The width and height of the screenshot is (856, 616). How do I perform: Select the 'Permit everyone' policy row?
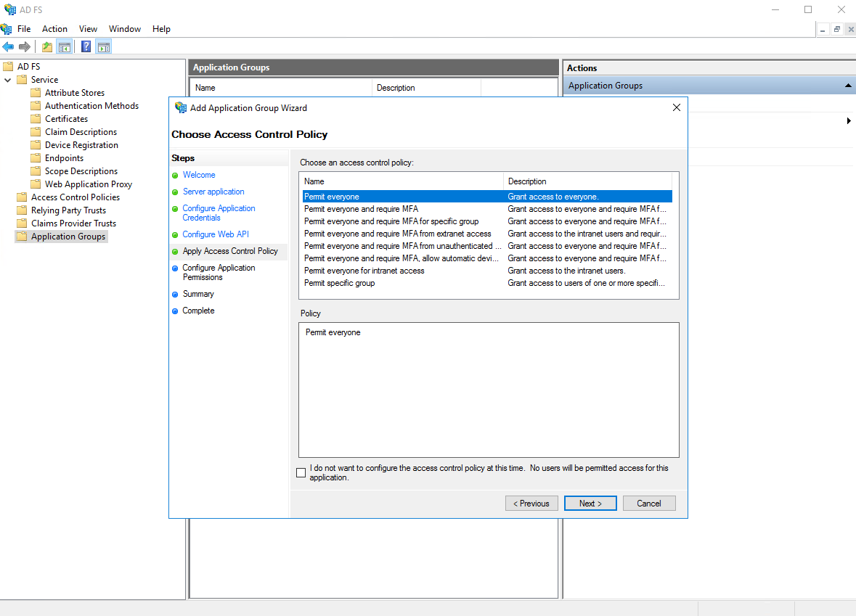(487, 197)
